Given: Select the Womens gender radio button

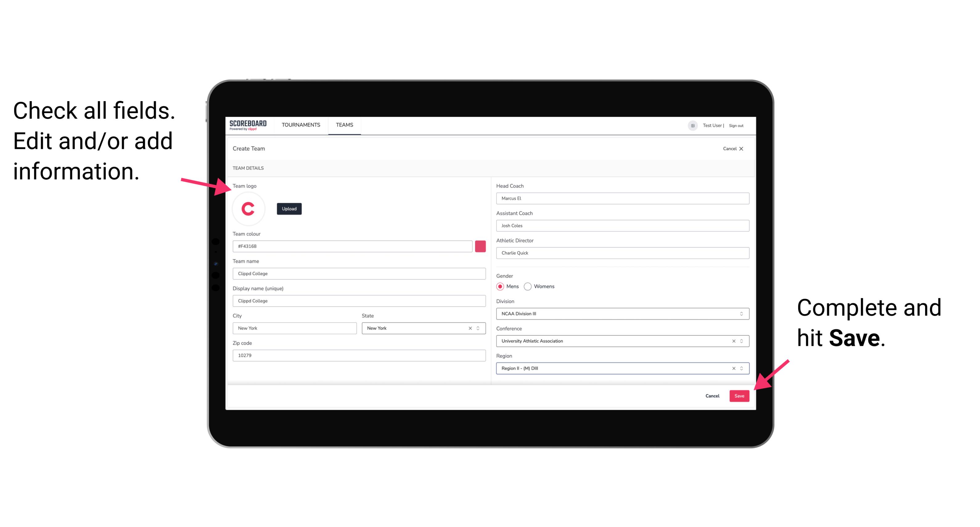Looking at the screenshot, I should point(529,286).
